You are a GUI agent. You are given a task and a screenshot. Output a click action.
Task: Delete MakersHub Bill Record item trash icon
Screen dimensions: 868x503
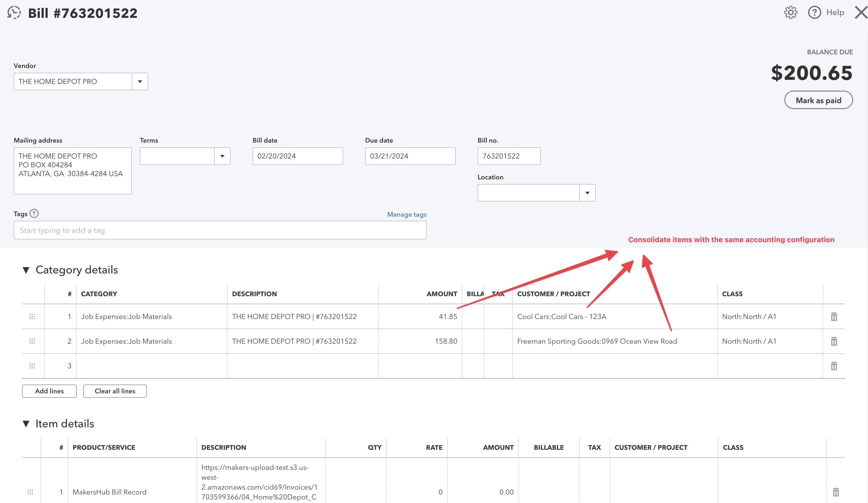836,492
